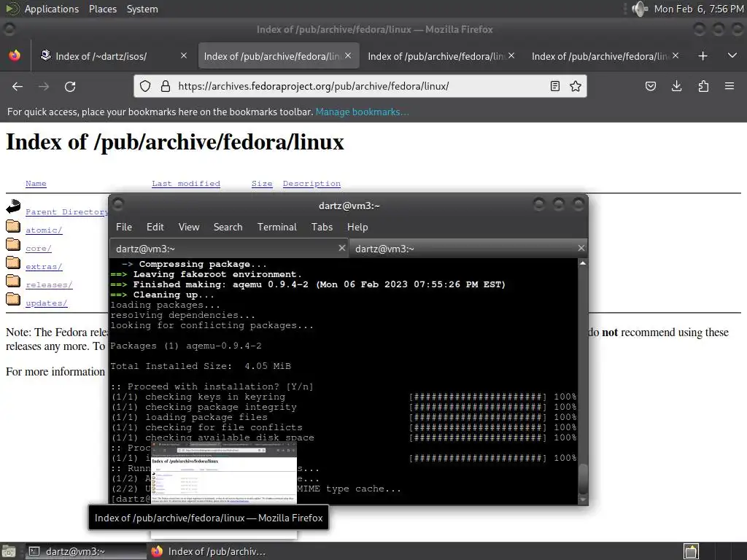The width and height of the screenshot is (747, 560).
Task: Open Firefox hamburger application menu
Action: coord(729,86)
